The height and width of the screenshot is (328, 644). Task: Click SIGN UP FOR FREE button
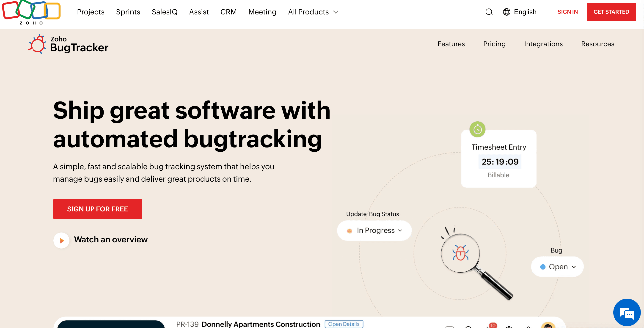pyautogui.click(x=97, y=209)
